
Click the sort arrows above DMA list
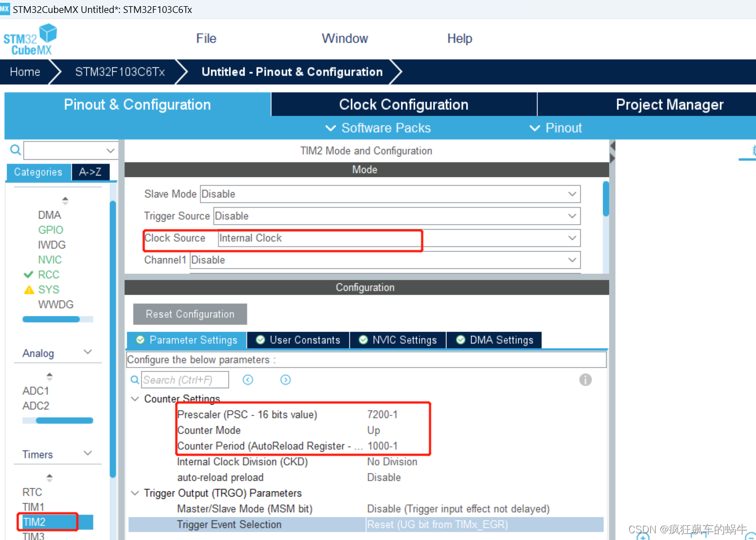coord(65,200)
